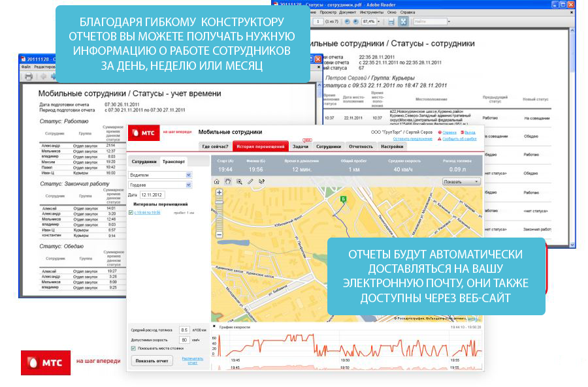Click the Сообщить об ошибке link
Screen dimensions: 588x387
pyautogui.click(x=459, y=138)
